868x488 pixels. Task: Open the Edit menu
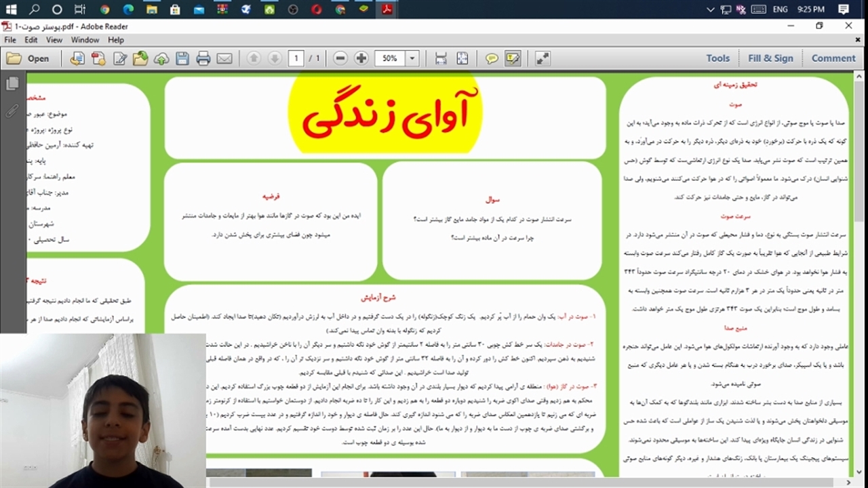tap(31, 40)
